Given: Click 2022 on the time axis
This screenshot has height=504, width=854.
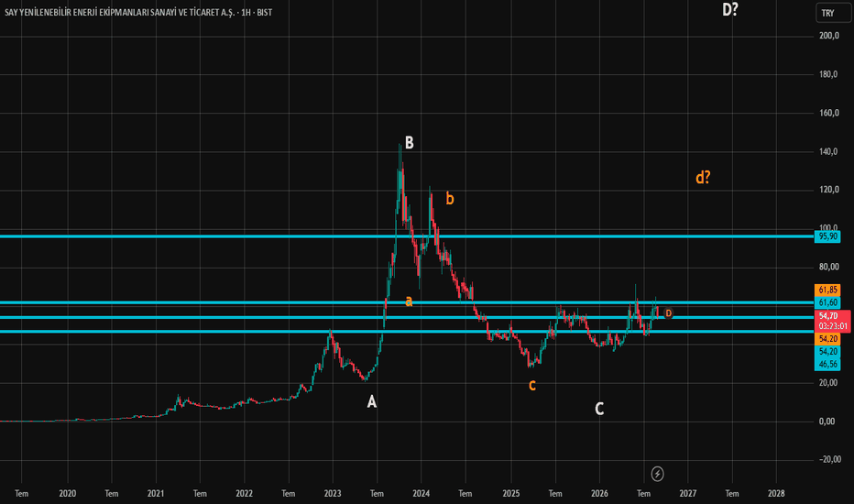Looking at the screenshot, I should click(x=244, y=494).
